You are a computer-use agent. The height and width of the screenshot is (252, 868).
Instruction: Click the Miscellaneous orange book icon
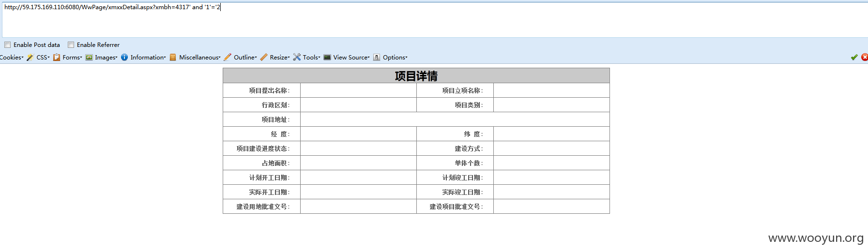pyautogui.click(x=173, y=58)
